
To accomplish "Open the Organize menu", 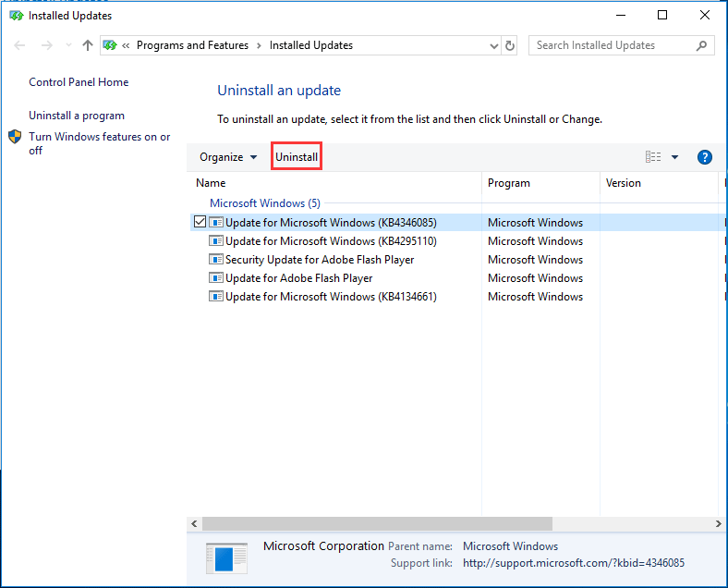I will 227,157.
